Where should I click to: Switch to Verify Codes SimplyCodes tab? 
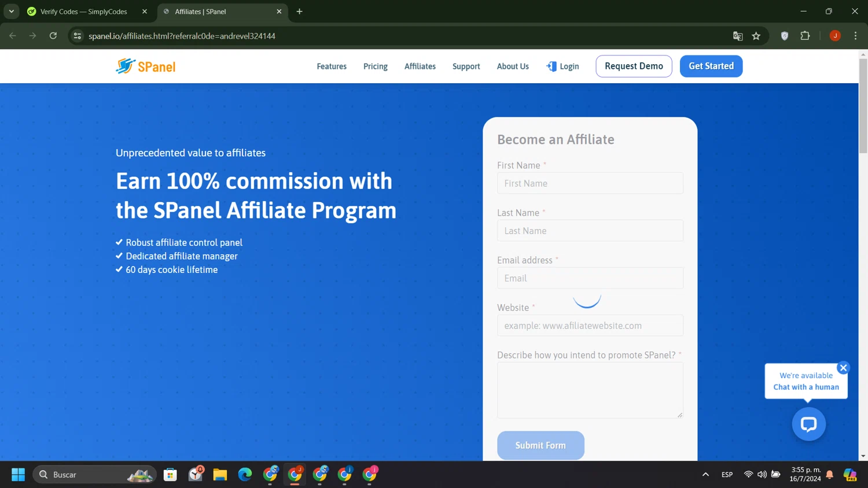click(x=84, y=12)
